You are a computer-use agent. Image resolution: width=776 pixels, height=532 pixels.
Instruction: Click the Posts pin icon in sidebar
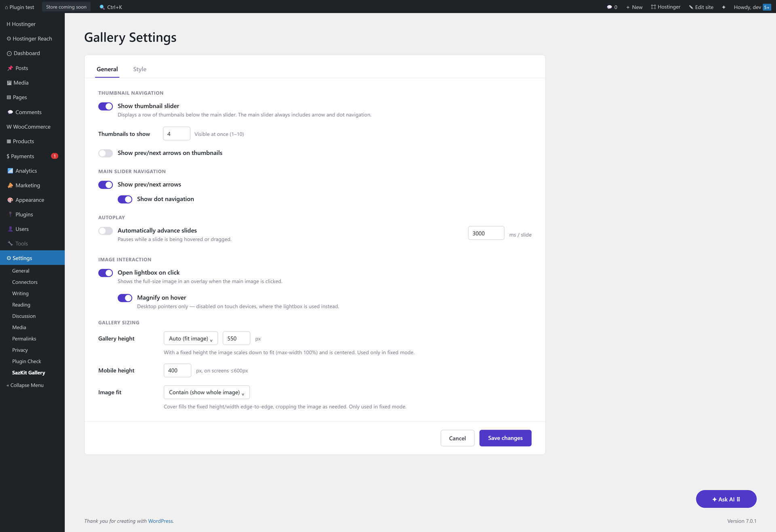click(10, 68)
